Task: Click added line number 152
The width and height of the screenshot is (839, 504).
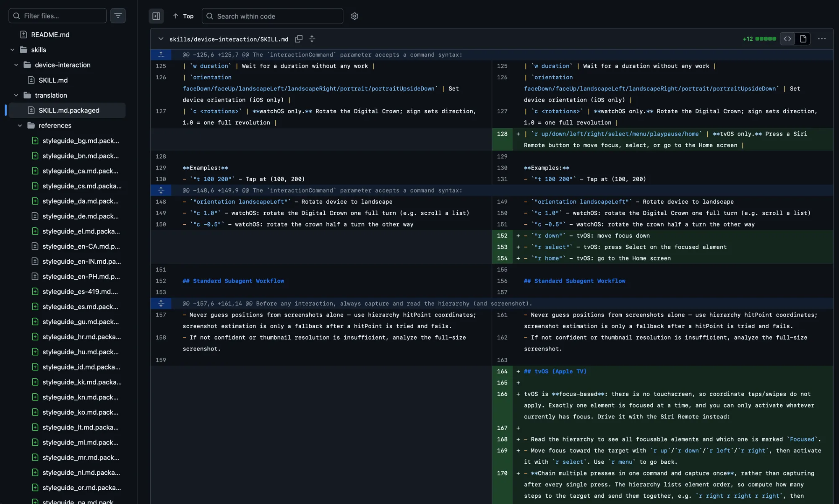Action: (502, 236)
